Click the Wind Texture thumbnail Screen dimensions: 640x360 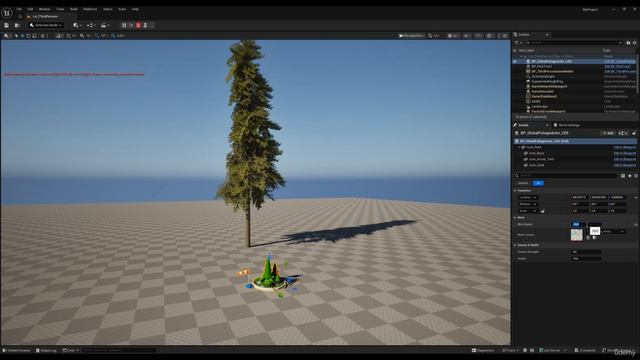coord(576,235)
